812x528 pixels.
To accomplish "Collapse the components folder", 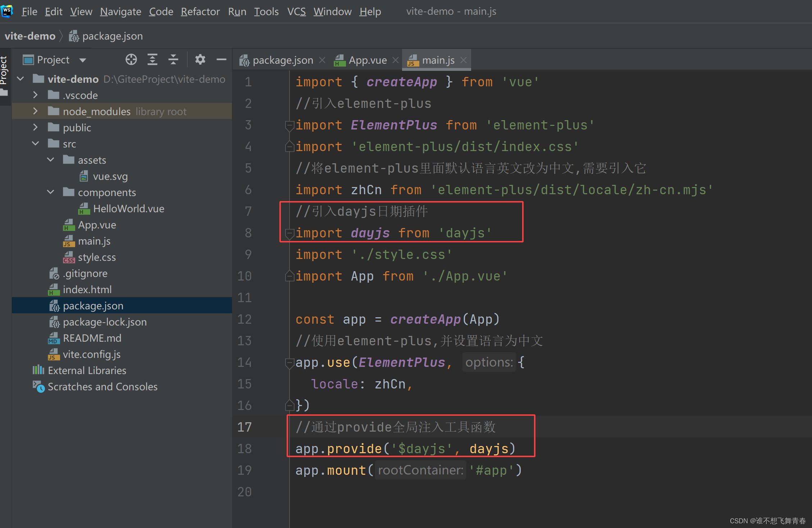I will [x=51, y=192].
